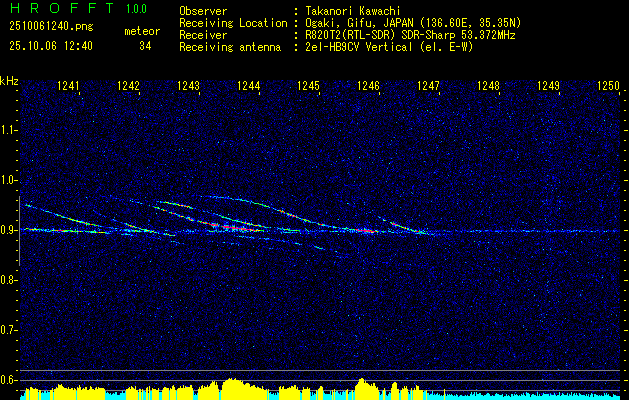629x400 pixels.
Task: Click the kHz axis unit label
Action: pos(9,81)
